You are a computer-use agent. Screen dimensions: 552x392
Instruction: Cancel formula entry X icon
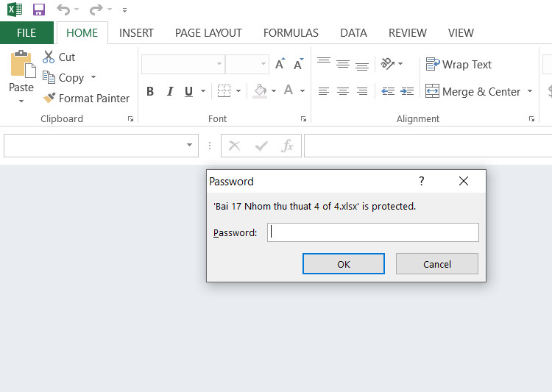(235, 146)
